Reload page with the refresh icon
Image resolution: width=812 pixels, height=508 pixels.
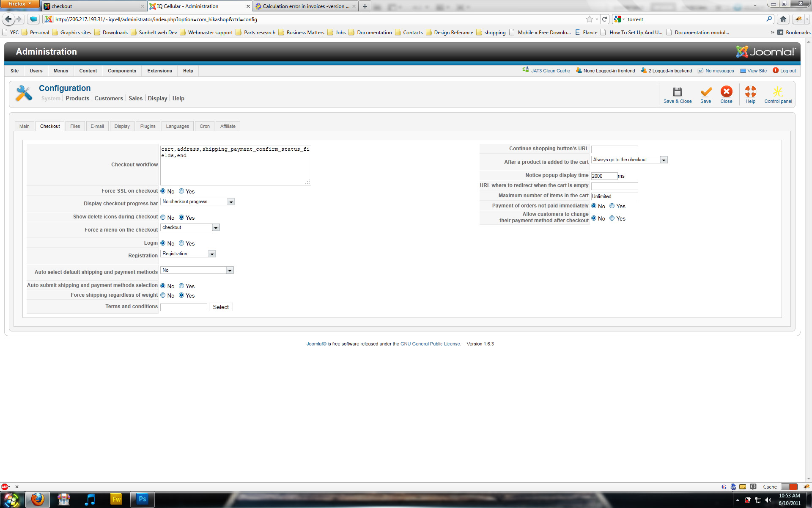click(605, 19)
